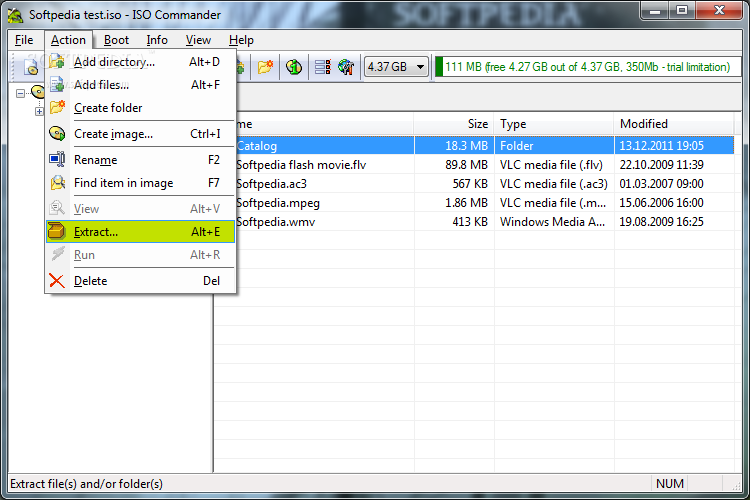Click the Windows Media A... type cell
This screenshot has width=750, height=500.
552,222
